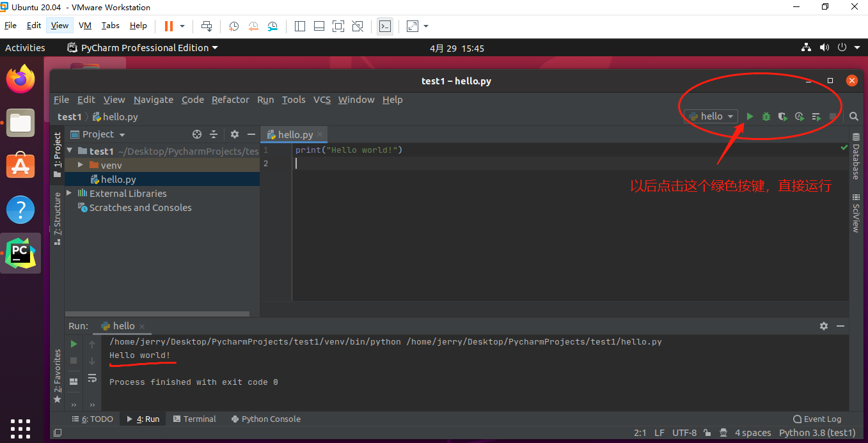868x443 pixels.
Task: Open the hello run configuration dropdown
Action: (x=711, y=116)
